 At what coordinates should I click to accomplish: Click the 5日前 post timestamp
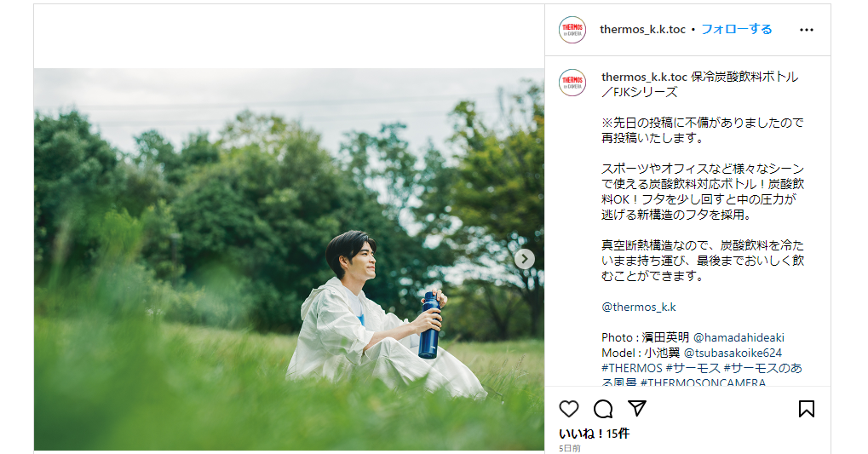pos(570,448)
